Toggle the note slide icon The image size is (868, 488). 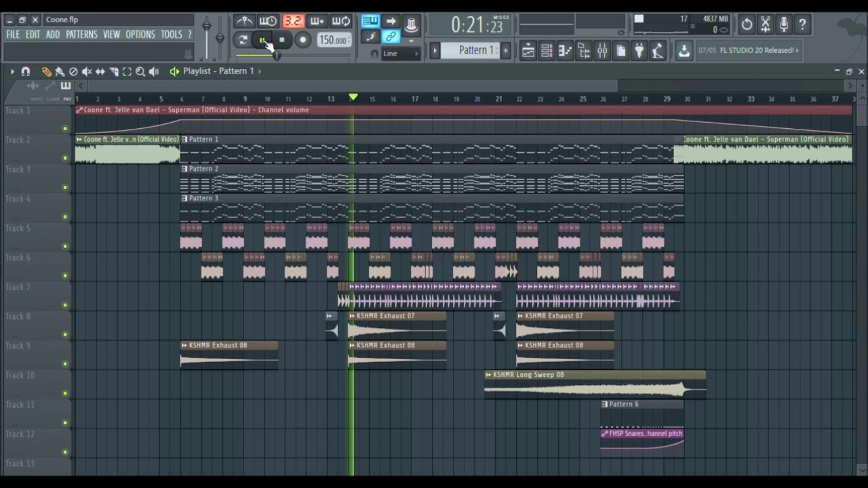tap(370, 37)
